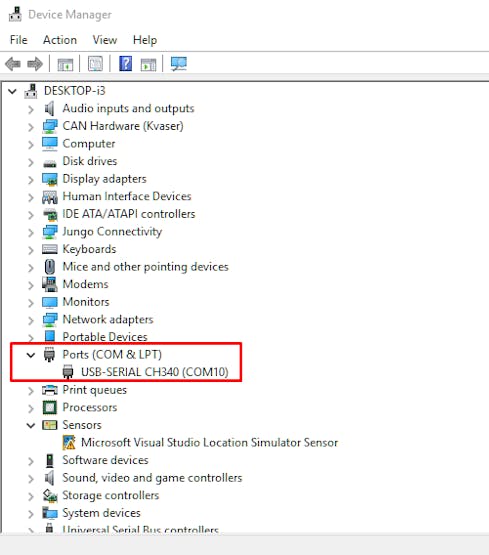Click the Jungo Connectivity category icon

point(50,232)
